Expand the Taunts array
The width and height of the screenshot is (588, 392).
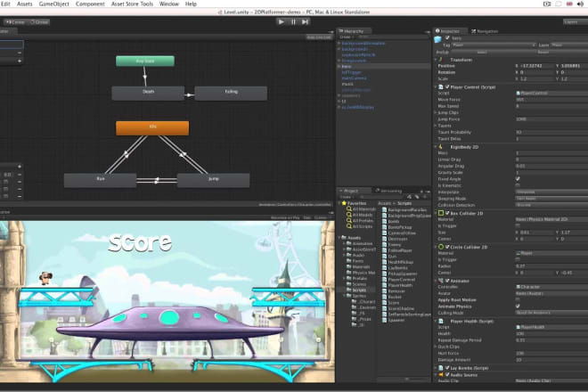(436, 126)
